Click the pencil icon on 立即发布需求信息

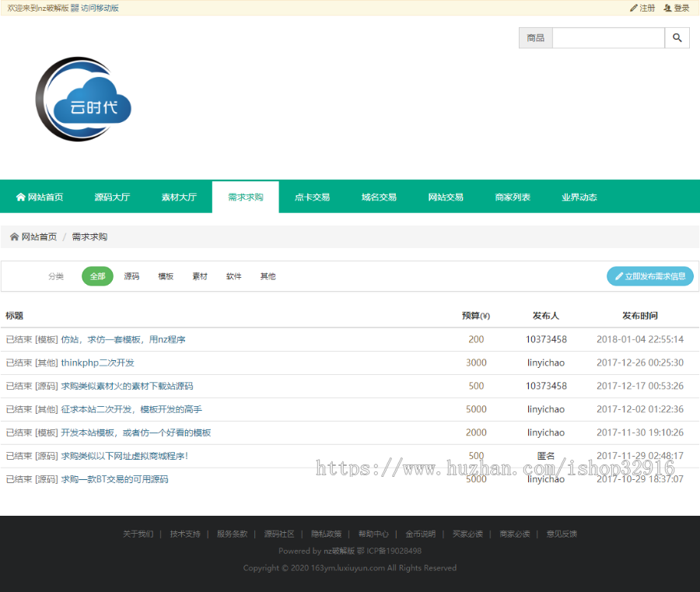coord(619,276)
